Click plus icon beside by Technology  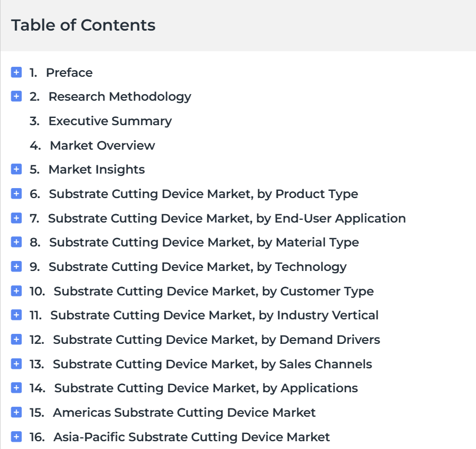click(16, 267)
